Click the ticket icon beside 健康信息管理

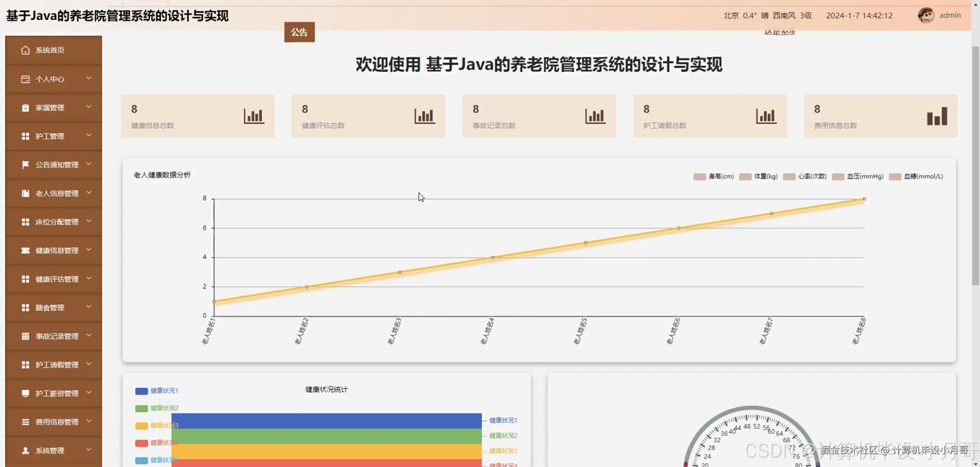coord(25,251)
